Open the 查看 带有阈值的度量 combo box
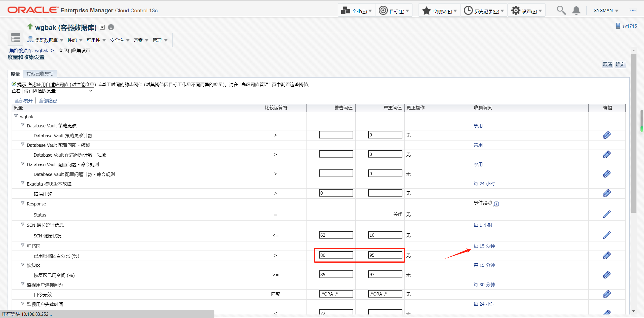 pyautogui.click(x=58, y=91)
